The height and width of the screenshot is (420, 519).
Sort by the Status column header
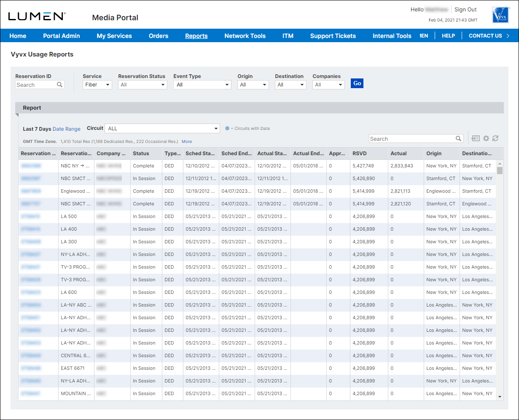[x=146, y=153]
